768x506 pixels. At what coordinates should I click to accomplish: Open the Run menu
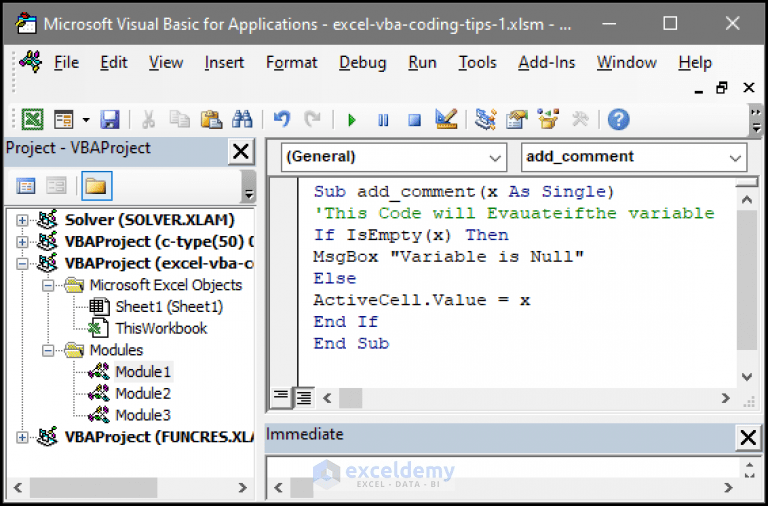[x=422, y=63]
